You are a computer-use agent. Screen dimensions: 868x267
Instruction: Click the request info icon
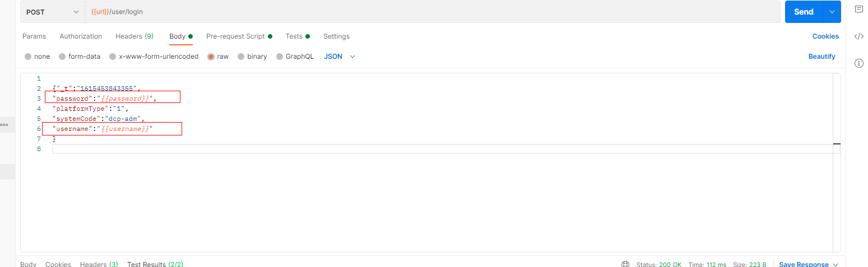click(858, 63)
